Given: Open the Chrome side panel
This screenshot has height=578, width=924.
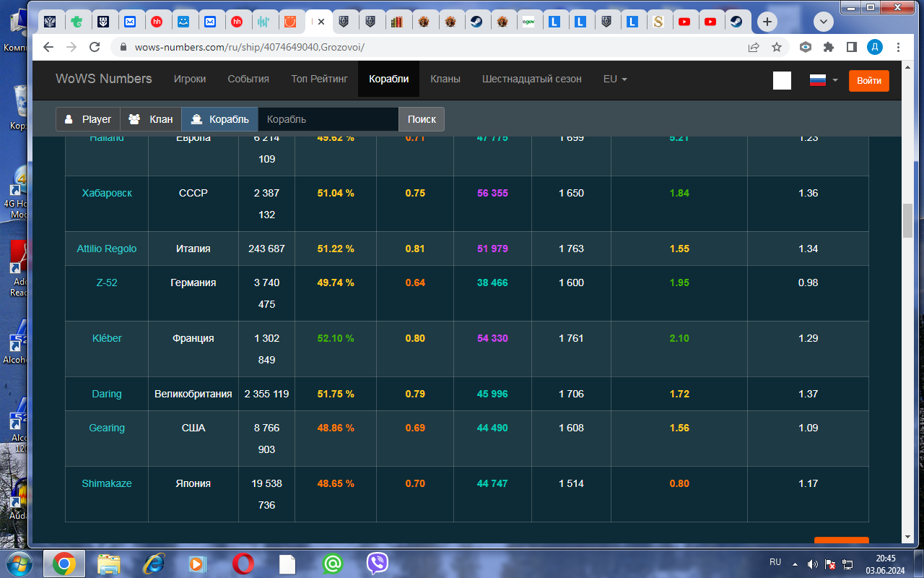Looking at the screenshot, I should pyautogui.click(x=851, y=47).
